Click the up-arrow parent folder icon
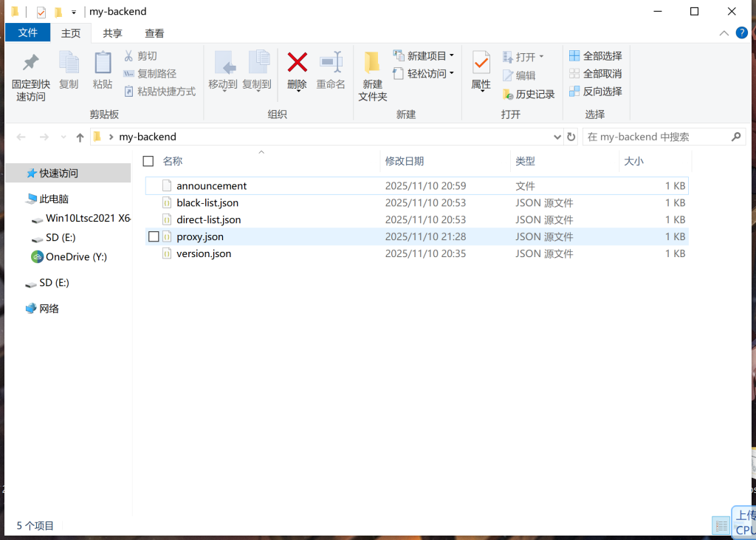Viewport: 756px width, 540px height. [x=80, y=137]
